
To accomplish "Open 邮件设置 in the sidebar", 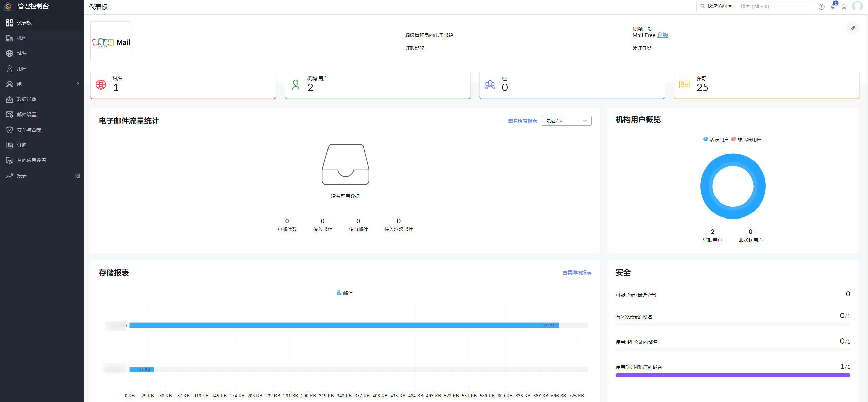I will pyautogui.click(x=26, y=115).
